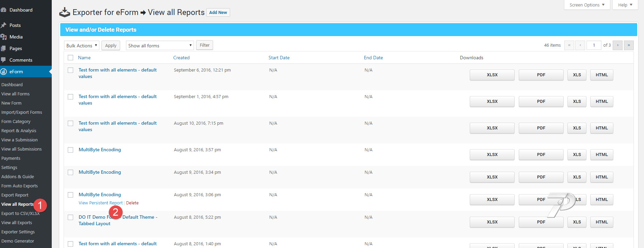Click the Media icon in sidebar
The image size is (644, 248).
point(3,37)
